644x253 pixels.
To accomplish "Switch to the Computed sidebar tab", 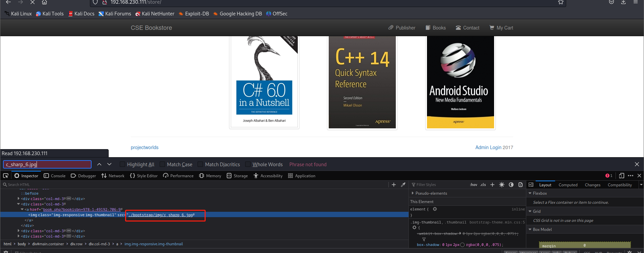I will point(568,185).
